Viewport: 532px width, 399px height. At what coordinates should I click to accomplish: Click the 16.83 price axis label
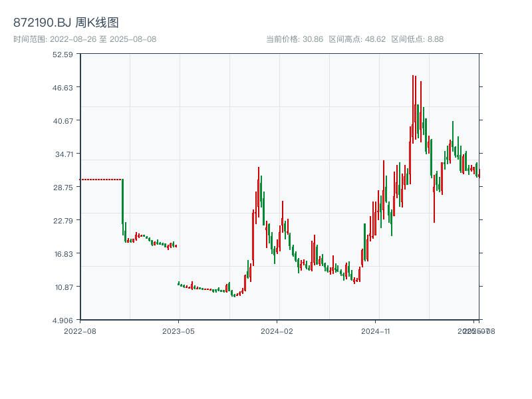coord(63,254)
